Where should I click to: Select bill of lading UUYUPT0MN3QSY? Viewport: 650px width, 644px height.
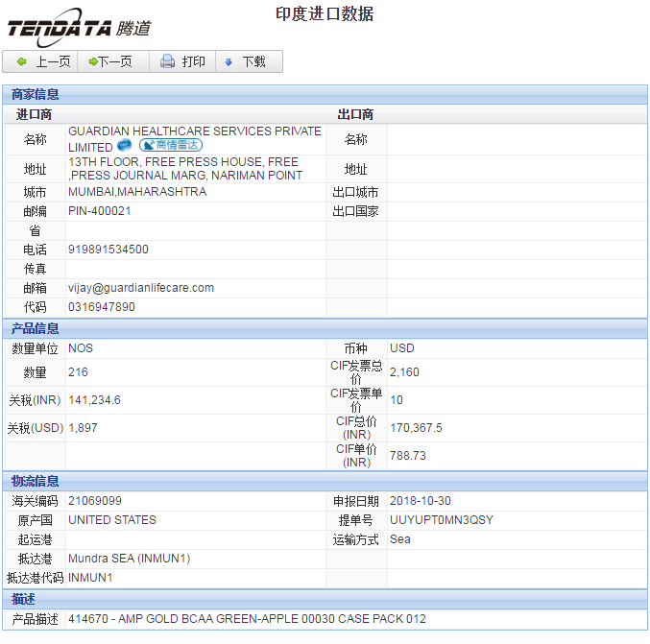point(442,519)
